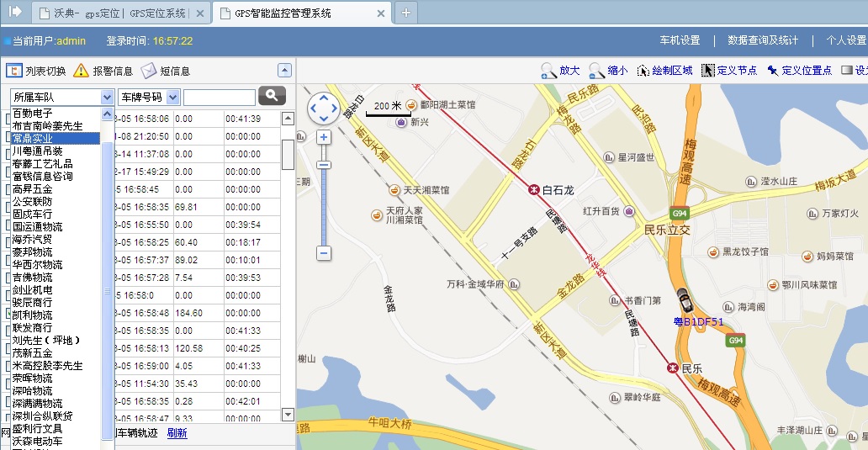The image size is (868, 450).
Task: Select 川粤通吊装 in the fleet list
Action: click(56, 151)
